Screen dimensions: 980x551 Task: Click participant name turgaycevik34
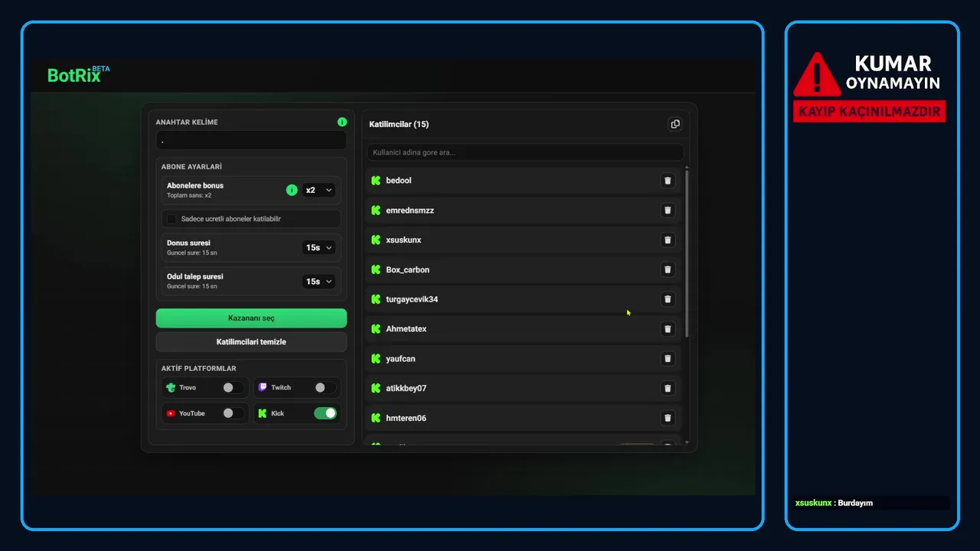(412, 299)
